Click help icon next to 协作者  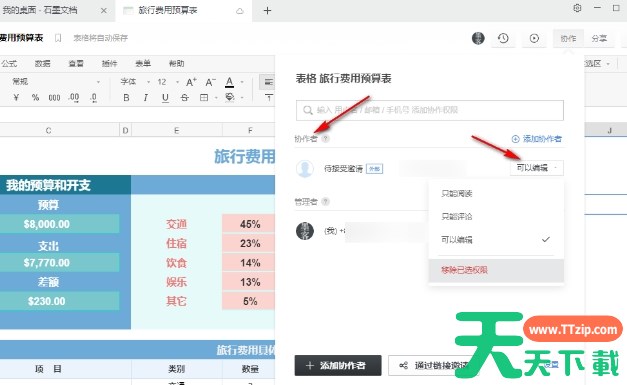325,139
